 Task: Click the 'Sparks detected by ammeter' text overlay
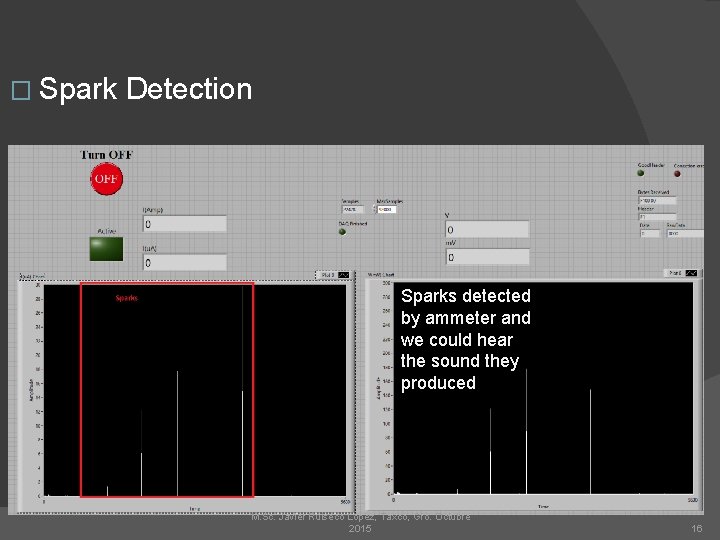[465, 339]
